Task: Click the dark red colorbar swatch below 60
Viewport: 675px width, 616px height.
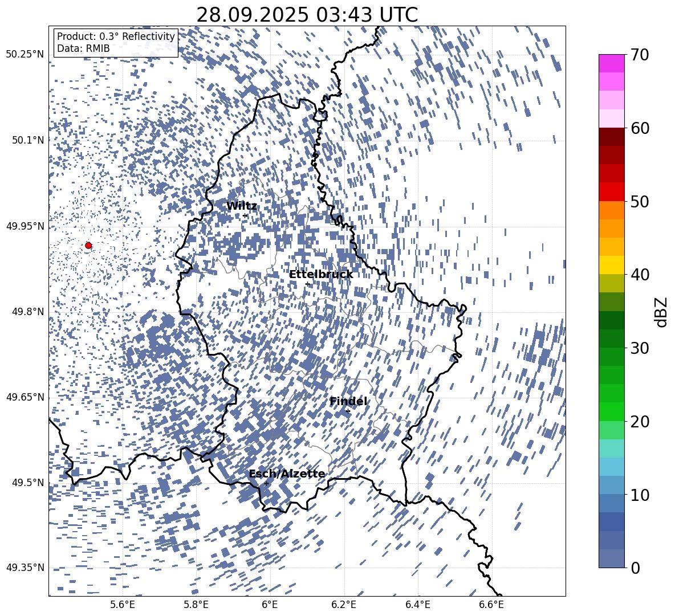Action: [611, 137]
